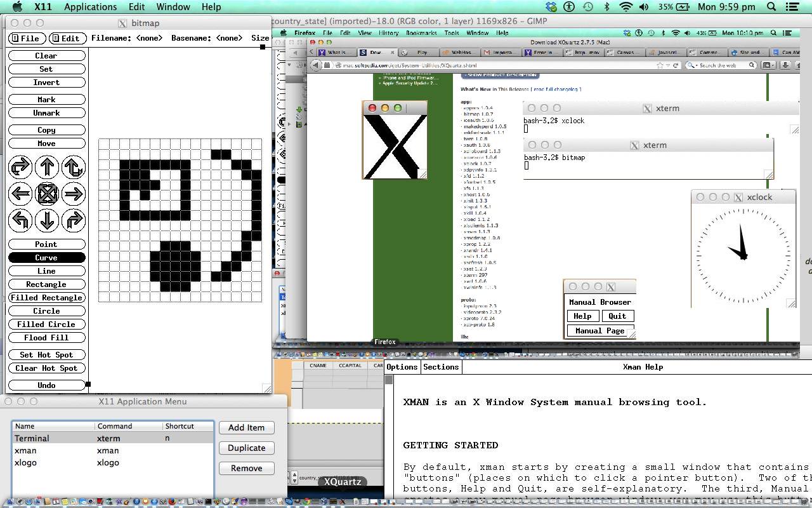Viewport: 812px width, 508px height.
Task: Select the Rectangle drawing mode
Action: point(46,284)
